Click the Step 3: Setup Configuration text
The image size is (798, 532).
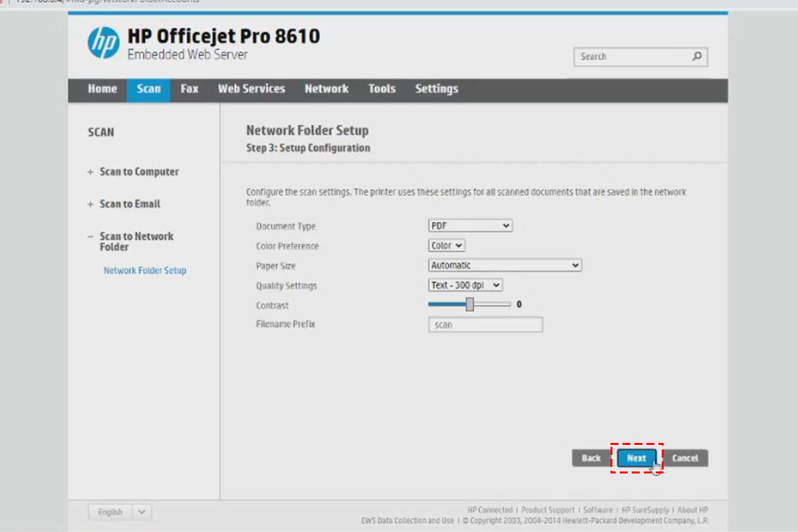click(309, 148)
